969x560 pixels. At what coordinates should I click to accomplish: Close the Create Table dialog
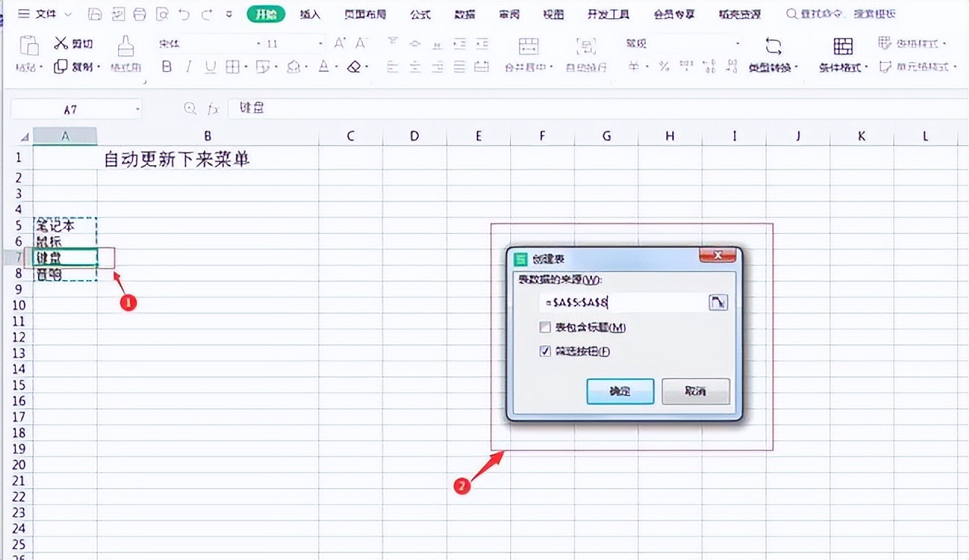pos(718,255)
